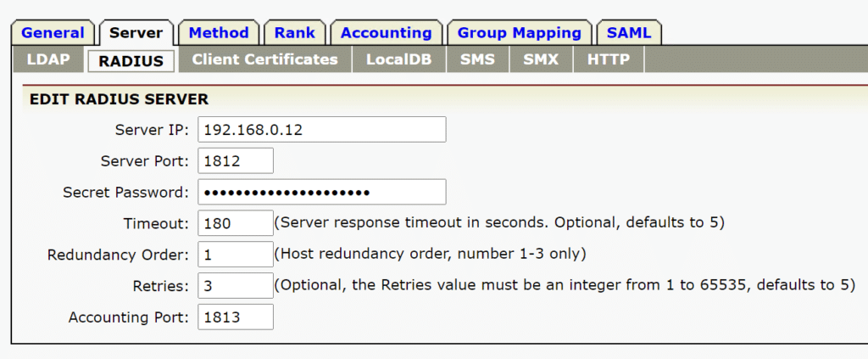868x359 pixels.
Task: Focus the Server Port field
Action: point(235,160)
